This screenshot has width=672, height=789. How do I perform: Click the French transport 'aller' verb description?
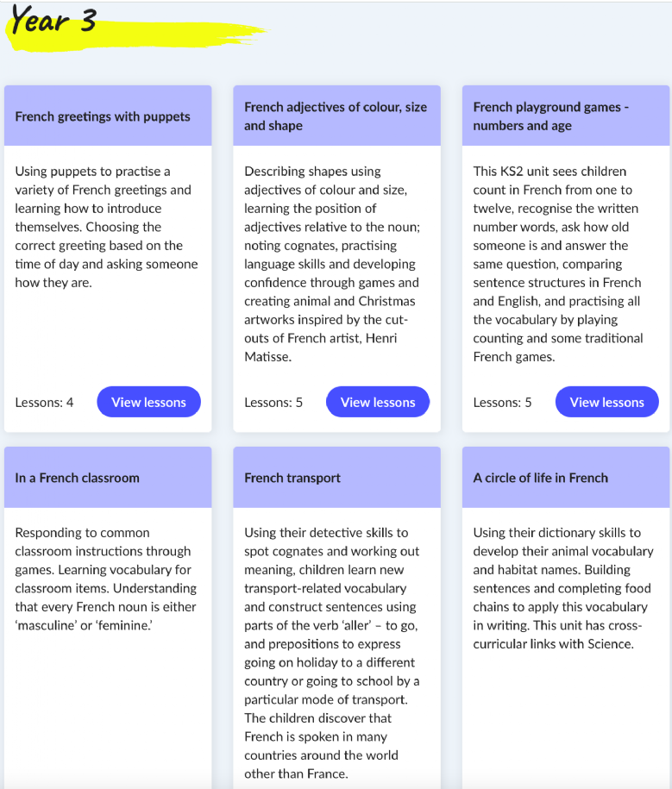click(x=332, y=653)
